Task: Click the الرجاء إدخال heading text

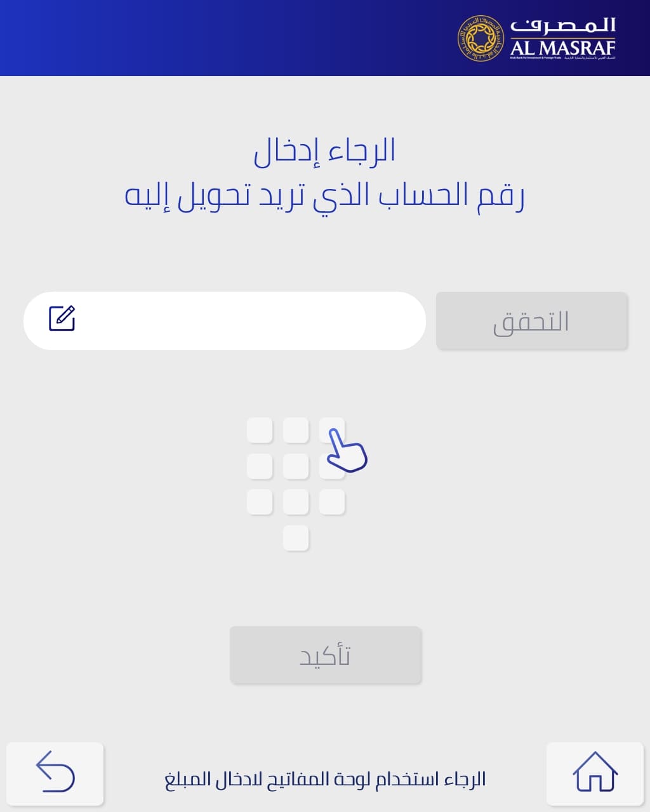Action: tap(324, 151)
